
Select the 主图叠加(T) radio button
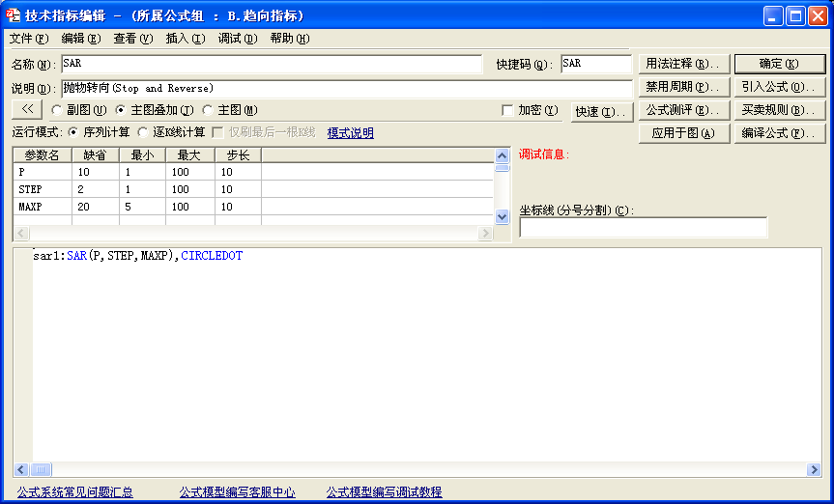pyautogui.click(x=121, y=110)
